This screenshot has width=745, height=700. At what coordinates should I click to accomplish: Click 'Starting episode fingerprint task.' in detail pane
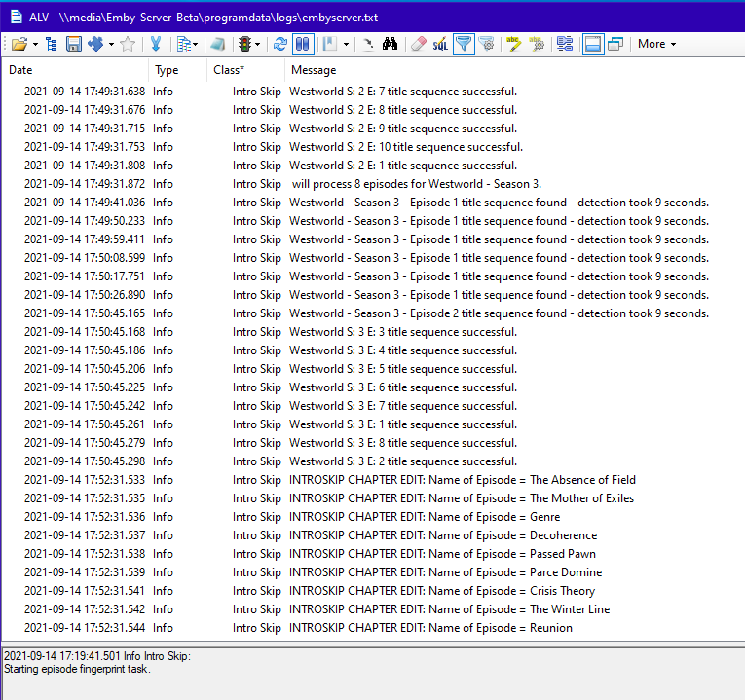click(x=77, y=669)
